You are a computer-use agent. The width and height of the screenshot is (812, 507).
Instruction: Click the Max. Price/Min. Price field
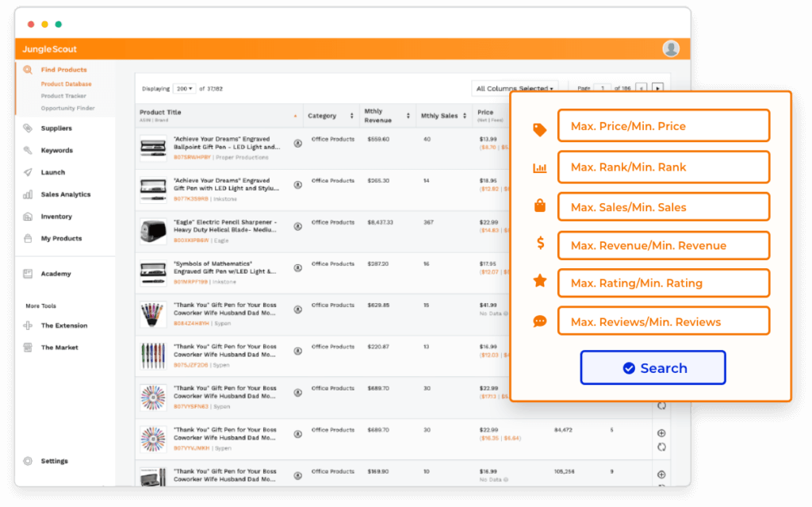click(664, 125)
